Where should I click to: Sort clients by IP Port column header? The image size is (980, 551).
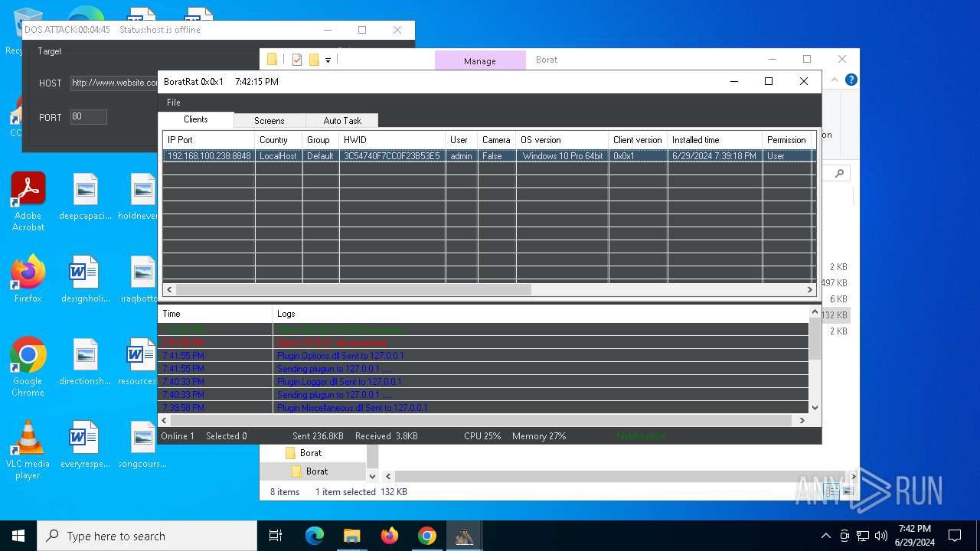[x=208, y=140]
